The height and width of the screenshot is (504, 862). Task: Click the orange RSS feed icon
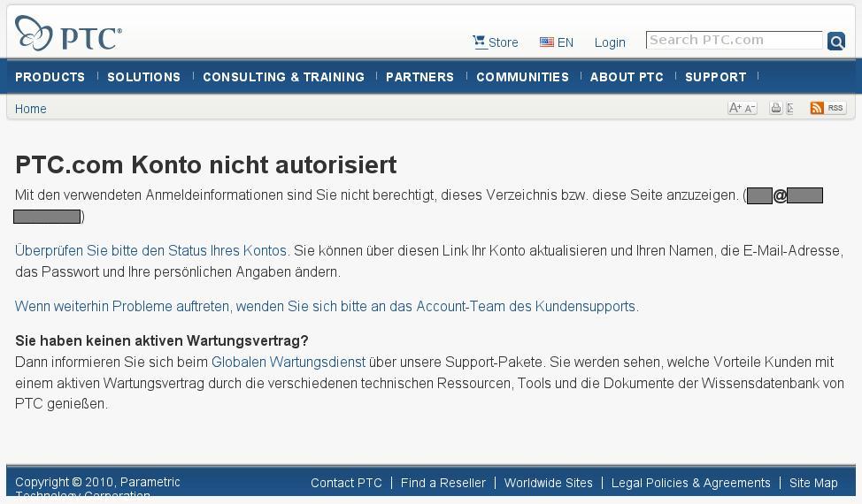point(816,108)
